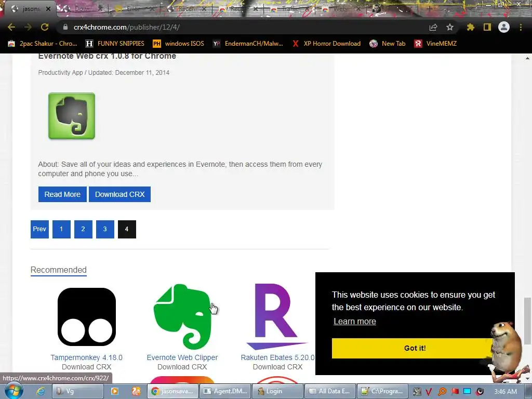Viewport: 532px width, 399px height.
Task: Open UC Browser taskbar icon
Action: point(136,391)
